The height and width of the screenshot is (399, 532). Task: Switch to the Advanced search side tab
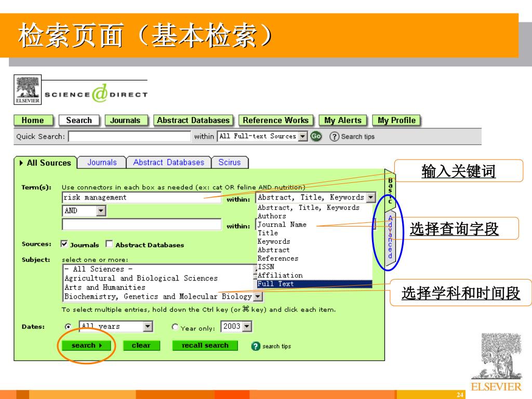[391, 237]
